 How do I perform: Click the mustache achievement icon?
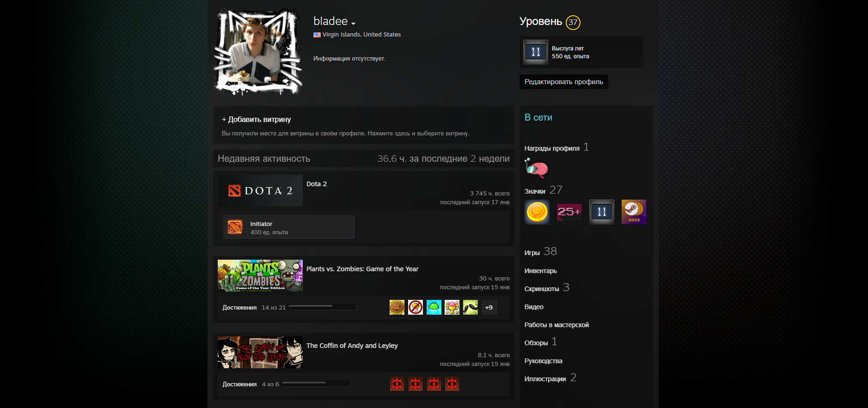tap(471, 307)
